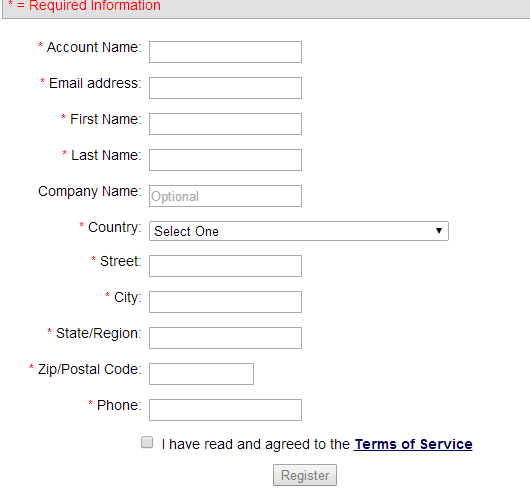Select the First Name field

(x=225, y=124)
